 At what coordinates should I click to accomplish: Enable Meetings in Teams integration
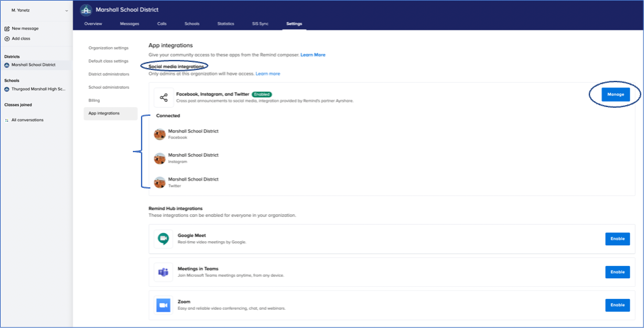(x=617, y=272)
